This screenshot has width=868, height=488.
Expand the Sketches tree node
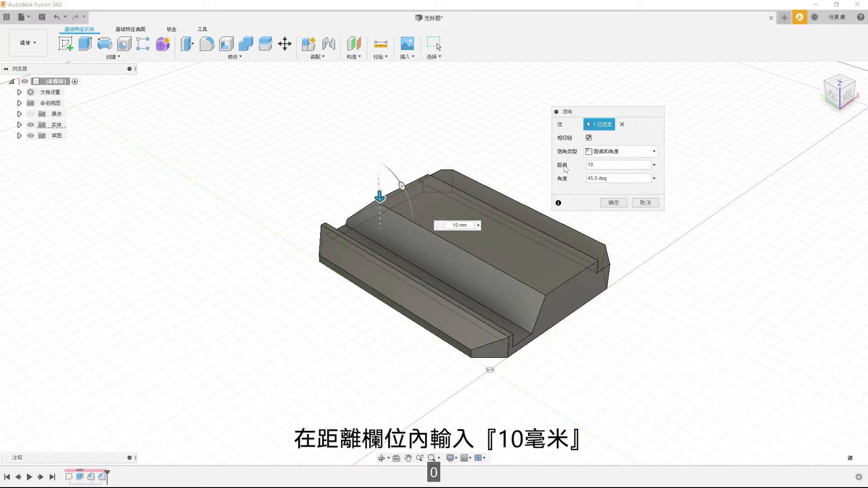coord(19,136)
